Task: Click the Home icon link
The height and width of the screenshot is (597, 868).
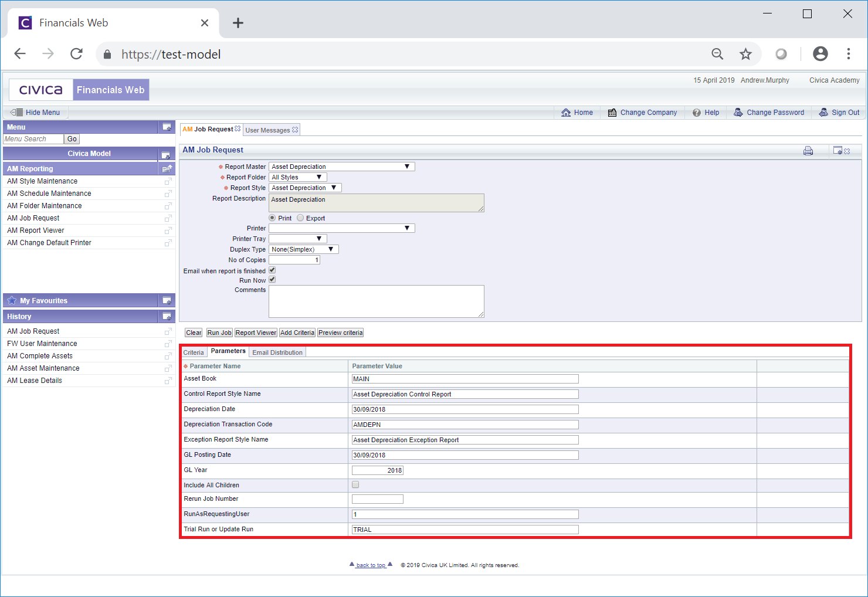Action: pyautogui.click(x=566, y=113)
